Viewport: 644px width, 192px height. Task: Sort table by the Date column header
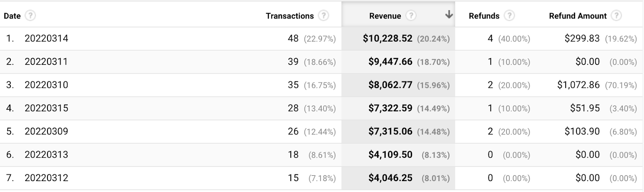pos(12,16)
